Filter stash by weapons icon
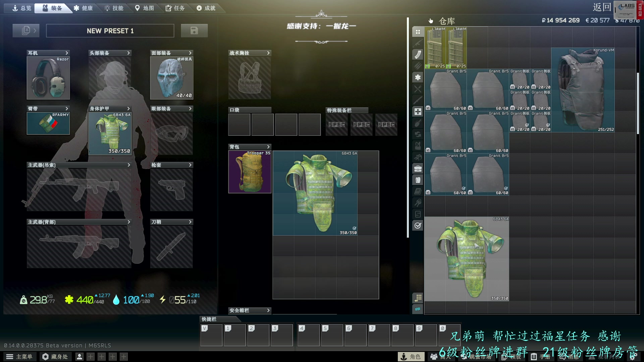Screen dimensions: 644x362 click(x=418, y=43)
